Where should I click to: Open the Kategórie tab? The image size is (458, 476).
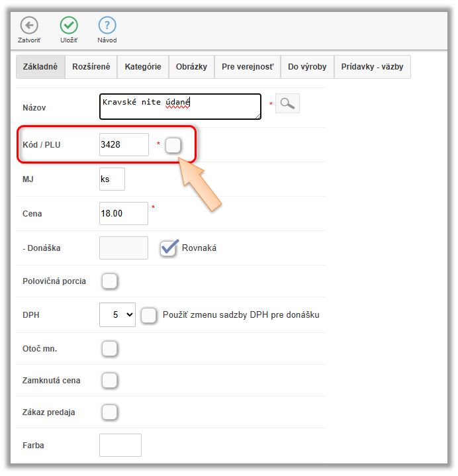pyautogui.click(x=143, y=67)
